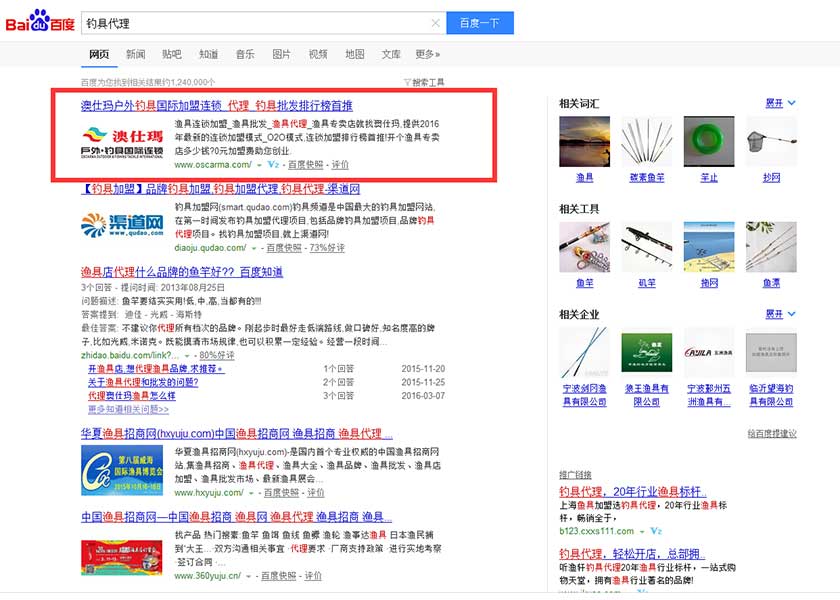Click the 百度一下 search button
840x600 pixels.
click(480, 23)
